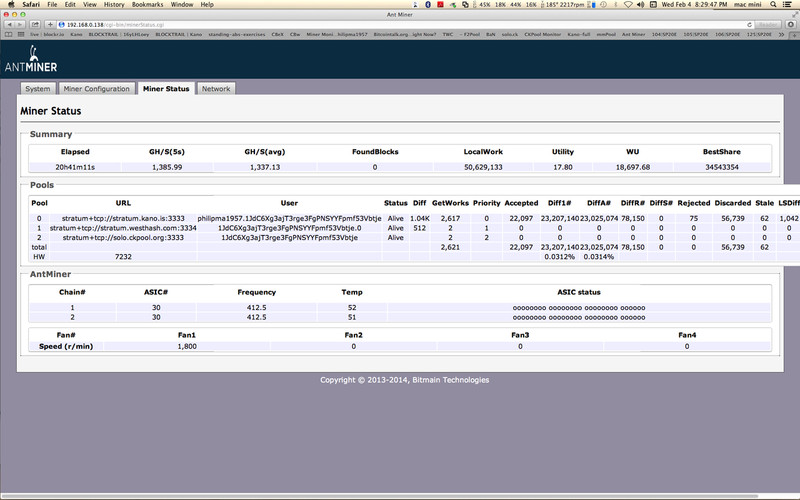Open the 'mmPool' bookmark
The width and height of the screenshot is (800, 500).
pos(606,34)
